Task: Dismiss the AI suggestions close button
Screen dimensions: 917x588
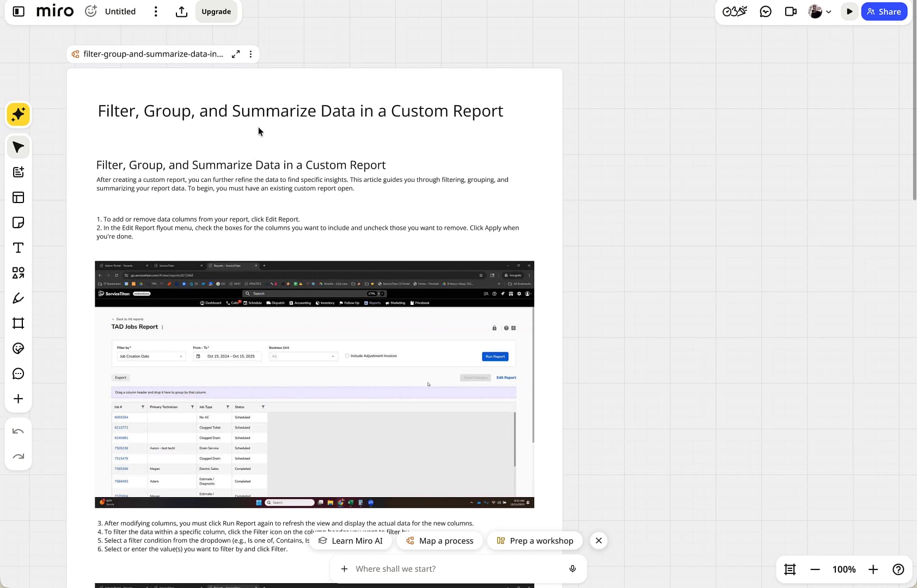Action: coord(598,541)
